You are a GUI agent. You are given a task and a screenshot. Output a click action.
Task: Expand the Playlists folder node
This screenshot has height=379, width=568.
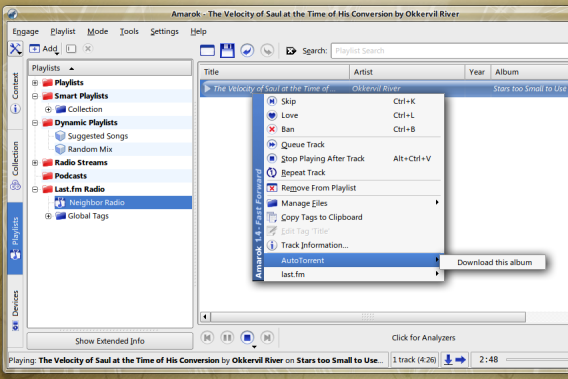pyautogui.click(x=35, y=83)
